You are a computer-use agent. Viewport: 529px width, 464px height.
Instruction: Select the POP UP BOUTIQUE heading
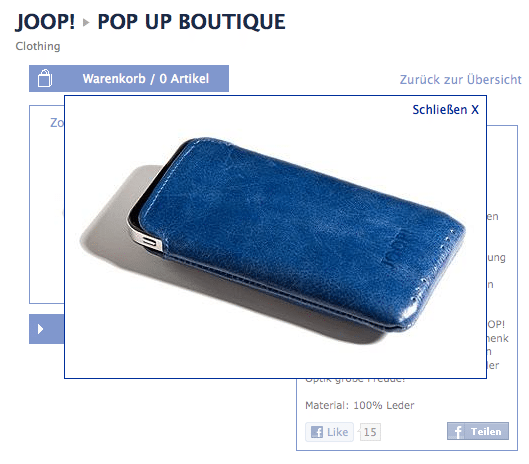coord(191,22)
